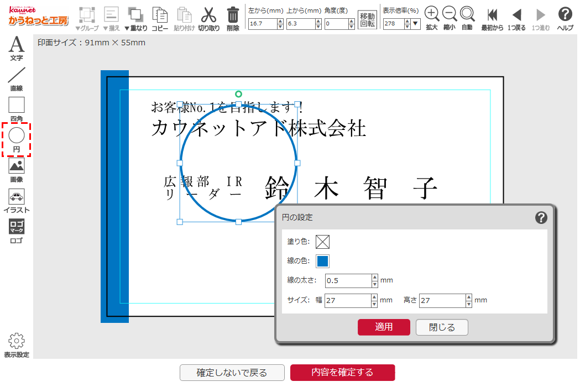Click the 削除 trash icon

click(233, 15)
